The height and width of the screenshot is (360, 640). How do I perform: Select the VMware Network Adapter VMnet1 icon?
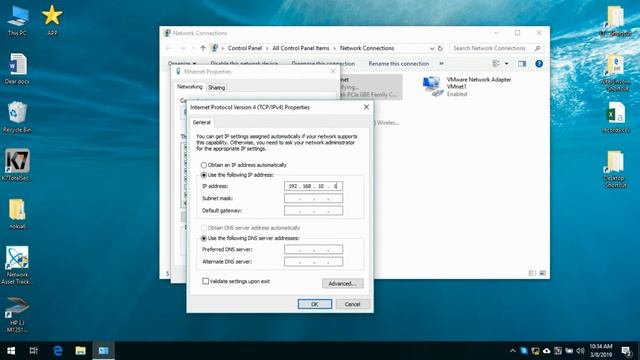click(433, 86)
